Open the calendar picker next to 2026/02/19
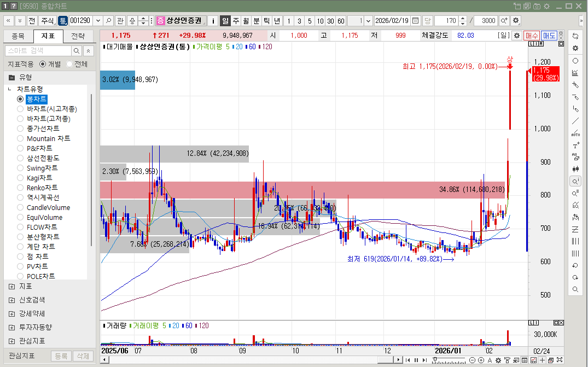 pos(416,21)
